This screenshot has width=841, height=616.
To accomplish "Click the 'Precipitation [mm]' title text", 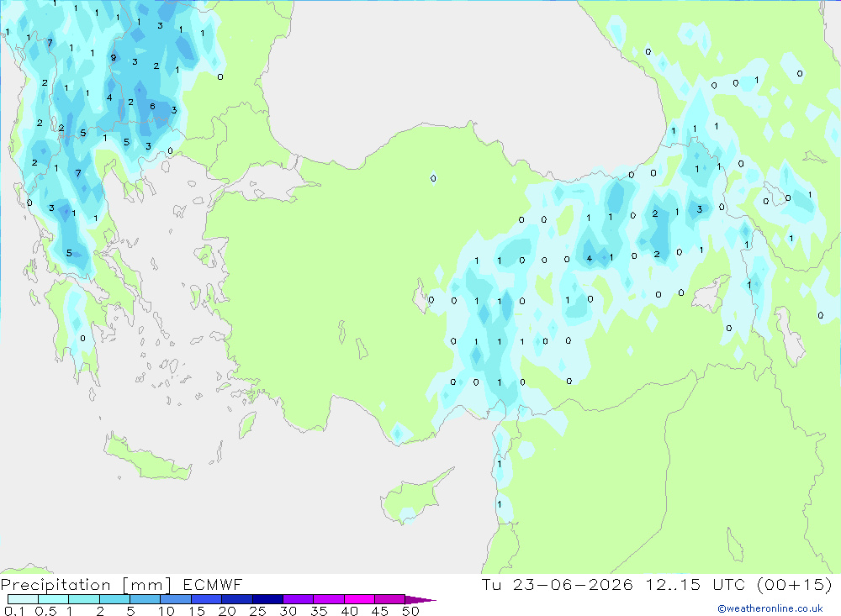I will pyautogui.click(x=86, y=585).
